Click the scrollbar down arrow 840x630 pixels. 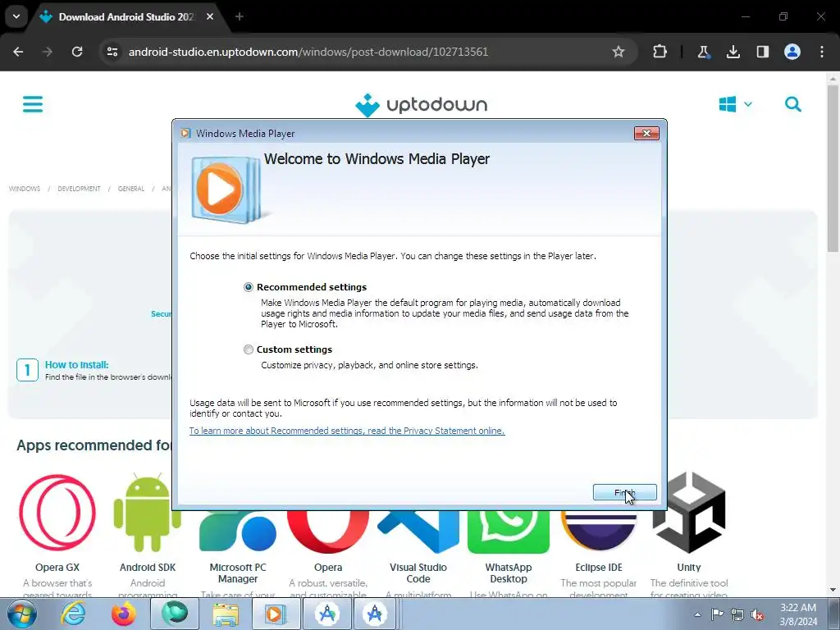click(x=833, y=590)
